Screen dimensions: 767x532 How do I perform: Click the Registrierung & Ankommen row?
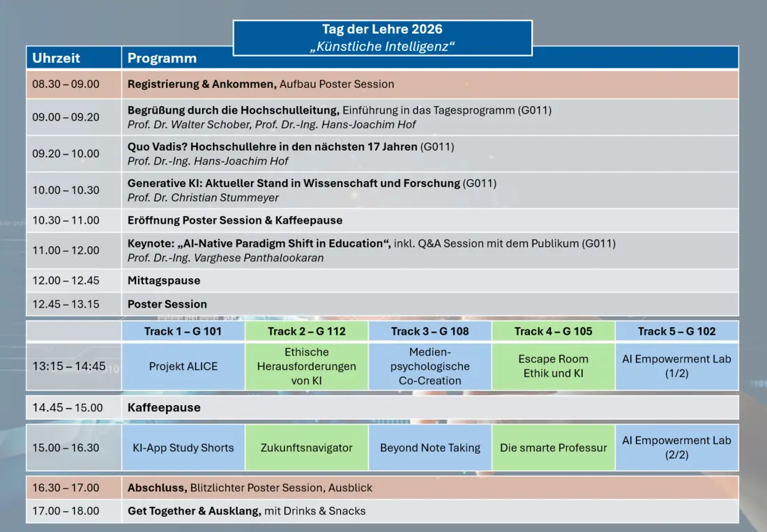pyautogui.click(x=383, y=84)
